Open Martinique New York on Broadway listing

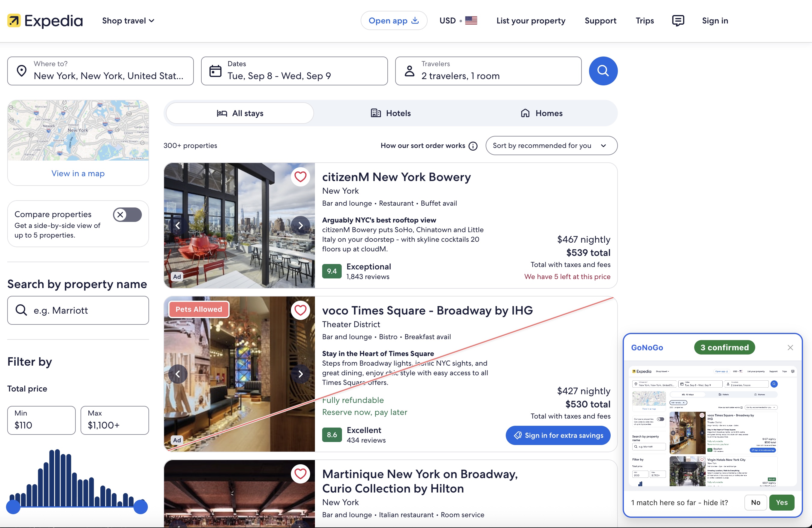(x=420, y=481)
